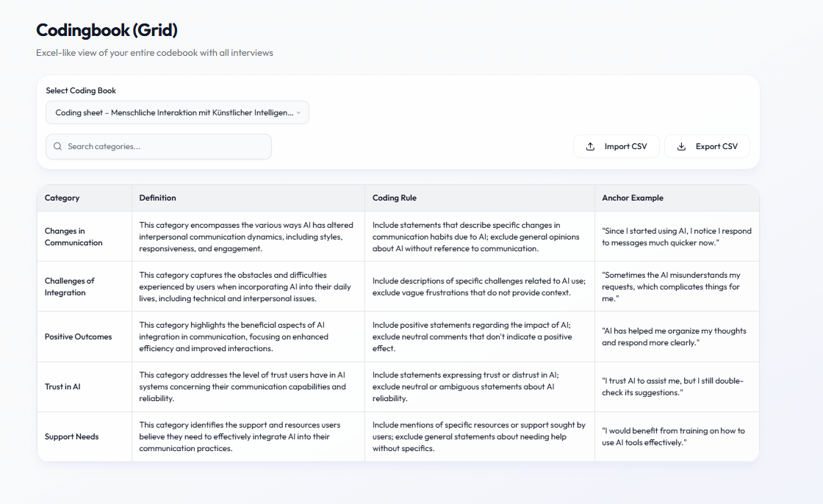
Task: Click the upload icon on Import CSV
Action: pos(590,146)
